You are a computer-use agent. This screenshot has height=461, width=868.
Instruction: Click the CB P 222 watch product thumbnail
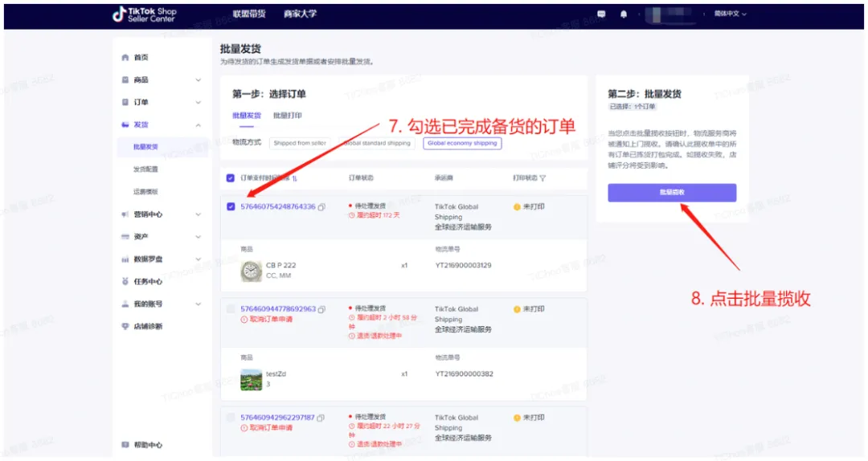tap(252, 271)
